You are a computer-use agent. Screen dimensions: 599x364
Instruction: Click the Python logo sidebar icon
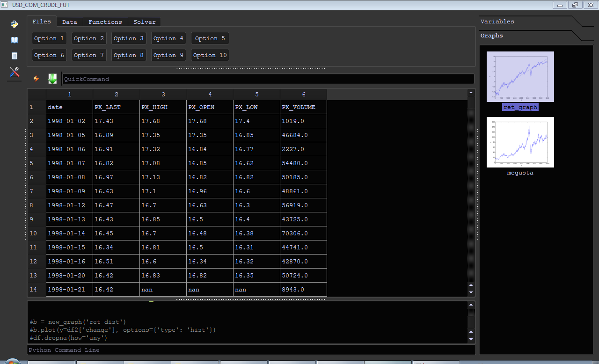coord(15,24)
